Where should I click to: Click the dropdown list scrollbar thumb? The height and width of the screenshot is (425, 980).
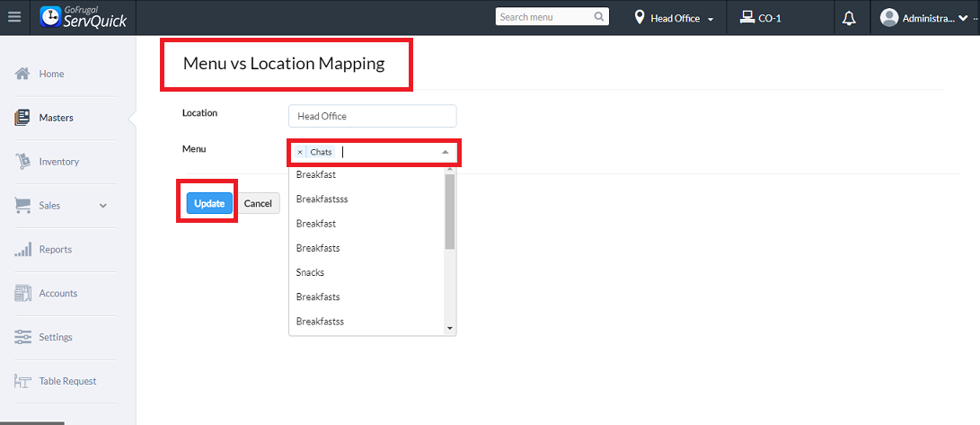pos(450,212)
